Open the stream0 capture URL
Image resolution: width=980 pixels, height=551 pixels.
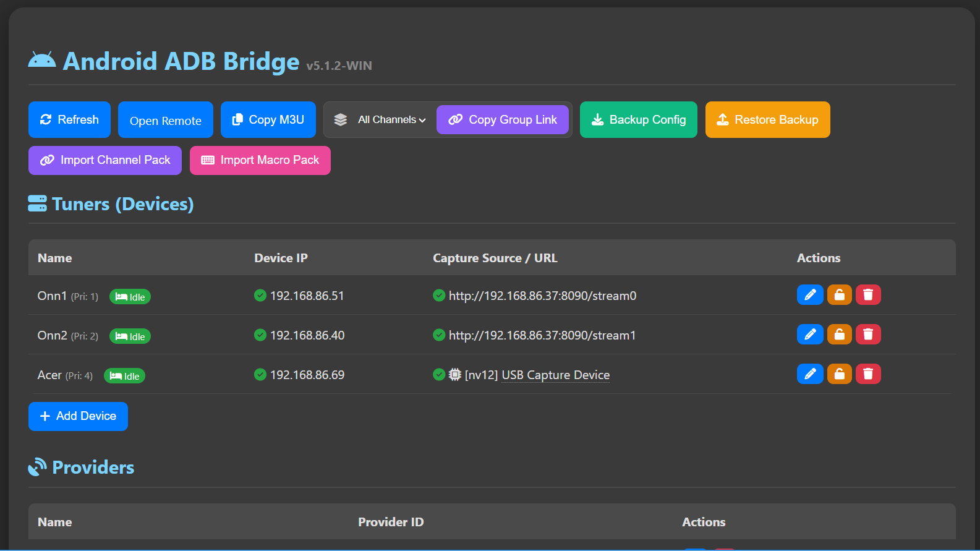pos(542,296)
